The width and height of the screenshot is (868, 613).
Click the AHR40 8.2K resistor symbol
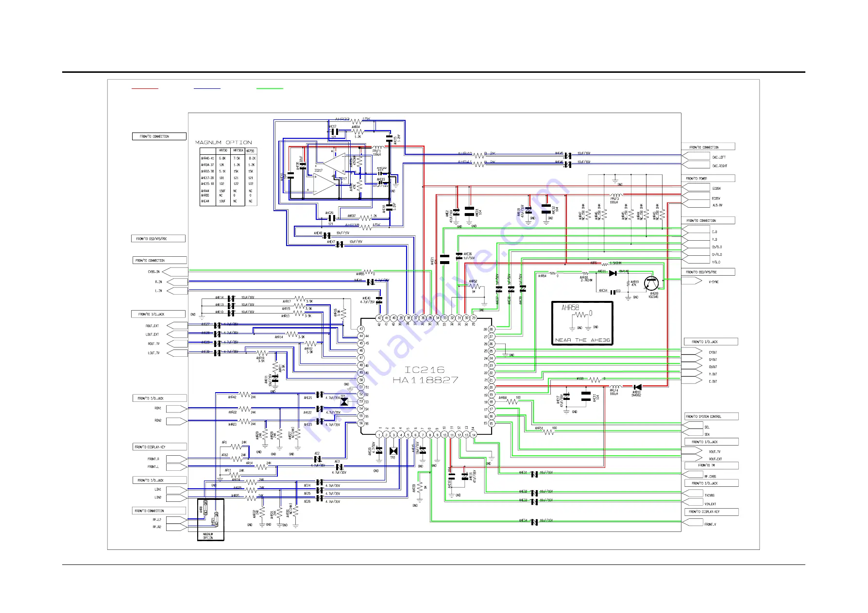(479, 155)
